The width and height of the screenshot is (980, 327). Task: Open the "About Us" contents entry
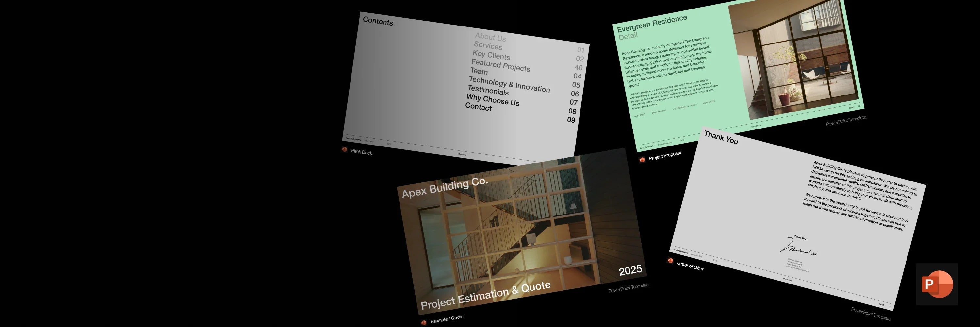coord(490,38)
